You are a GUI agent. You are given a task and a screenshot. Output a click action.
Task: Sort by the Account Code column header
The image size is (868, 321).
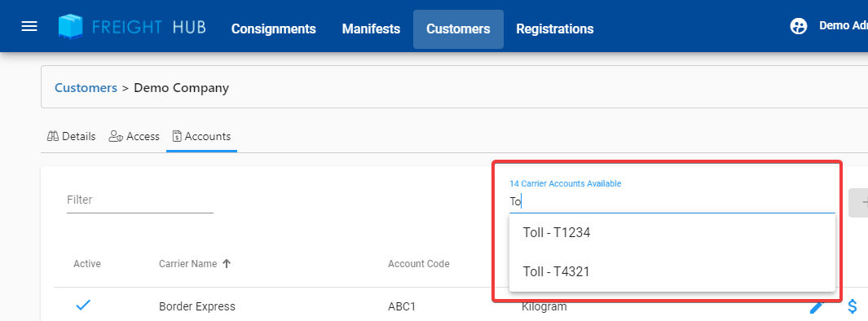(418, 263)
